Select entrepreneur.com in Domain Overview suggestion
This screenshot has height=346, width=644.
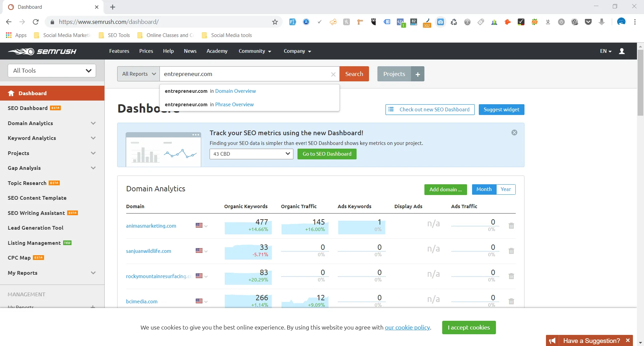pos(210,91)
